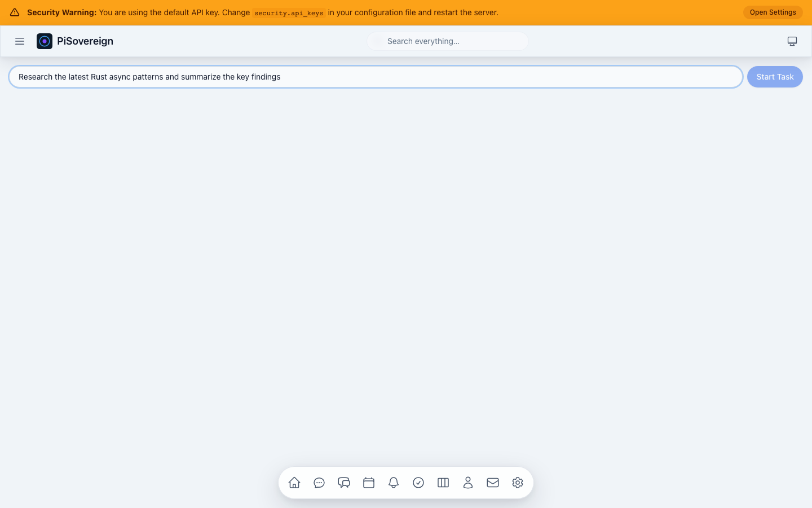The height and width of the screenshot is (508, 812).
Task: Check notifications via the bell icon
Action: click(394, 483)
